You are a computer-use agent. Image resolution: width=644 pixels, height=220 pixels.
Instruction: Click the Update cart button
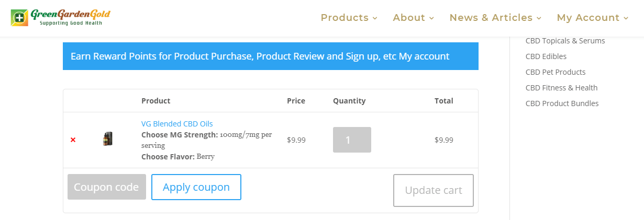pos(434,190)
